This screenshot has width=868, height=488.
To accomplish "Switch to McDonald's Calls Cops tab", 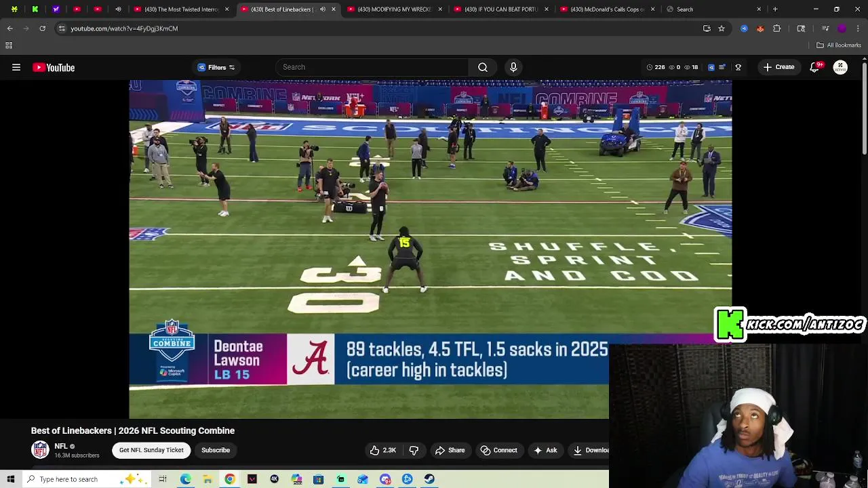I will tap(606, 9).
